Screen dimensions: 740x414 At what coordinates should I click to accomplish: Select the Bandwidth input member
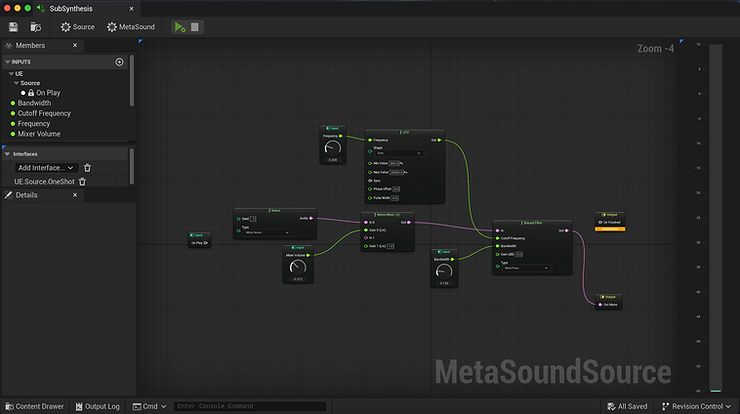coord(34,103)
